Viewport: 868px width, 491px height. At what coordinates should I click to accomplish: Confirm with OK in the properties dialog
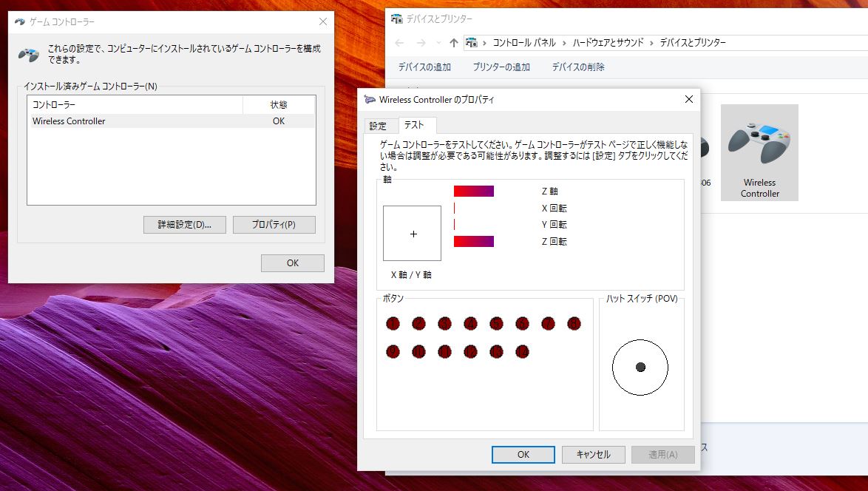[523, 455]
